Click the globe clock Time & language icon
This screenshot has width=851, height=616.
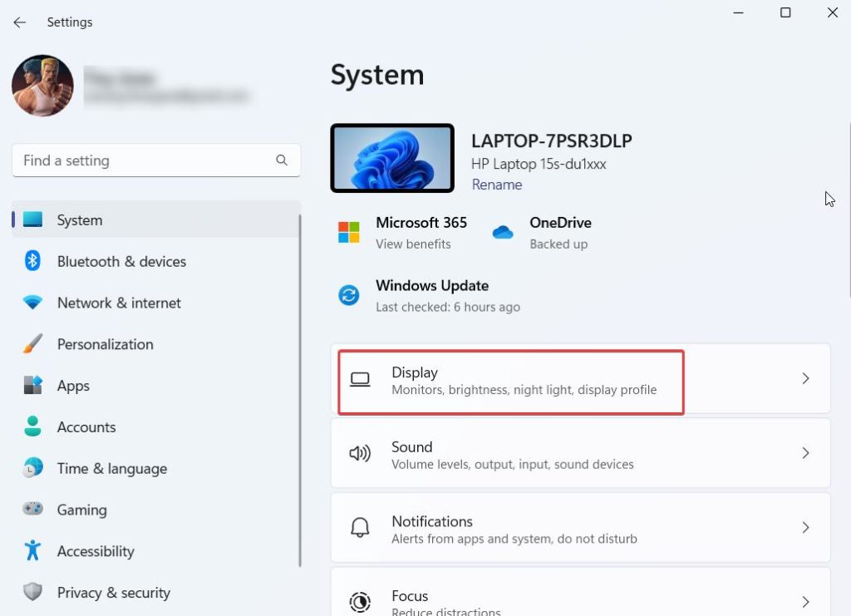tap(32, 468)
